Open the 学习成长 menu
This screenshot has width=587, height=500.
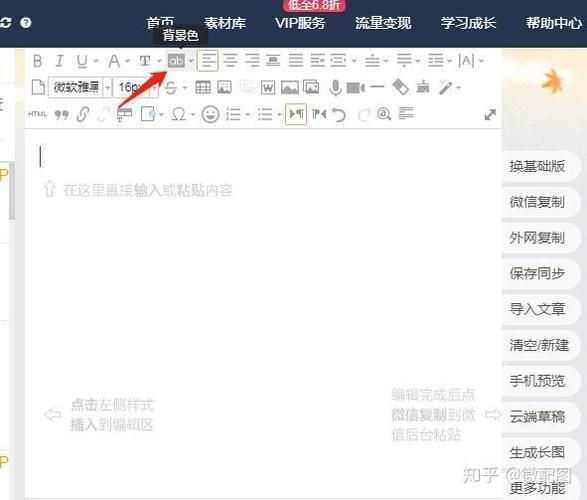[x=468, y=23]
